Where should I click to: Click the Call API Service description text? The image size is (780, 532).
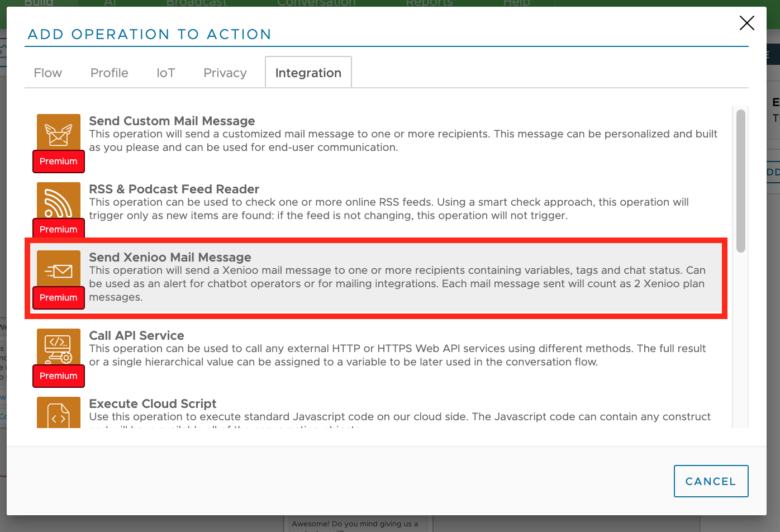pyautogui.click(x=398, y=355)
